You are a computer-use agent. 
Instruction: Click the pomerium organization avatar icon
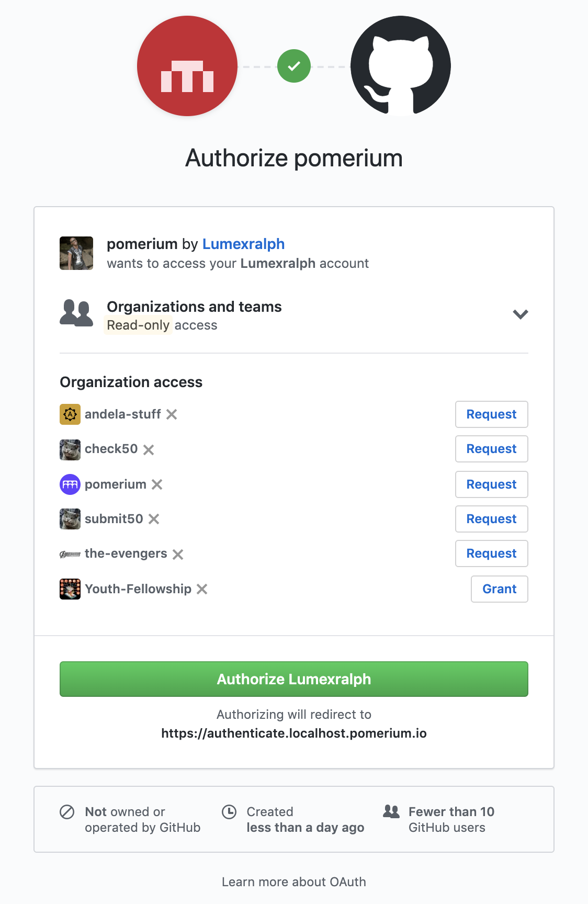[x=70, y=484]
